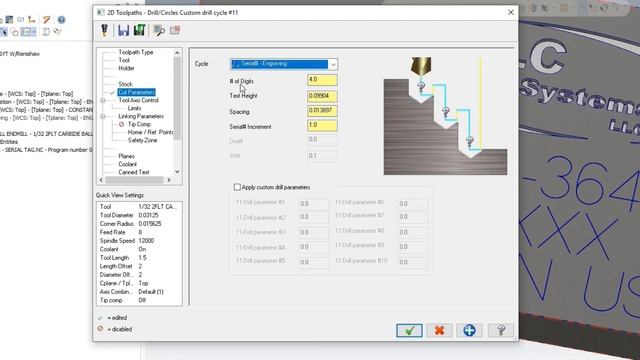Click the G1 icon in main toolbar

pyautogui.click(x=21, y=19)
